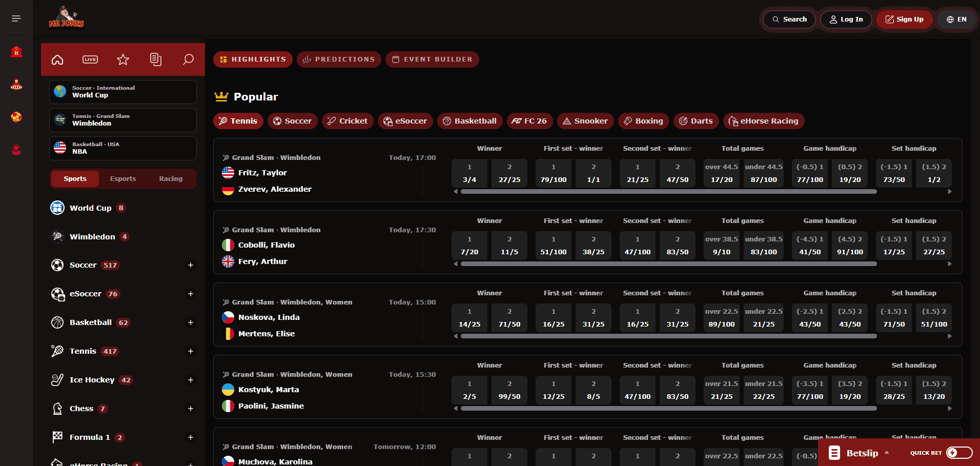980x466 pixels.
Task: Open the Highlights tab
Action: [253, 59]
